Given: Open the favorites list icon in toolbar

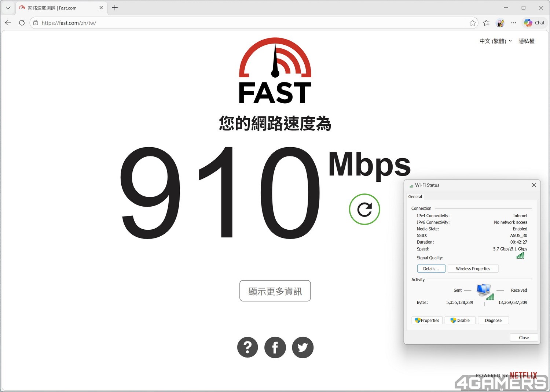Looking at the screenshot, I should [486, 23].
